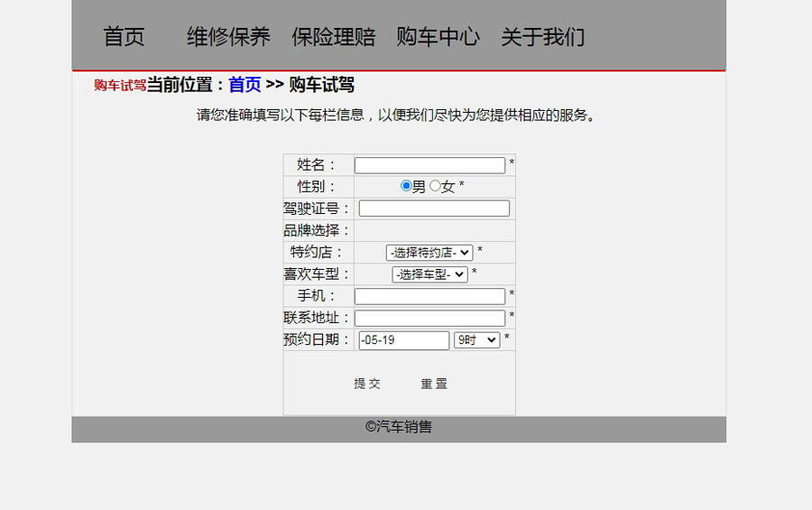Focus the 驾驶证号 license number field
812x510 pixels.
click(x=434, y=209)
